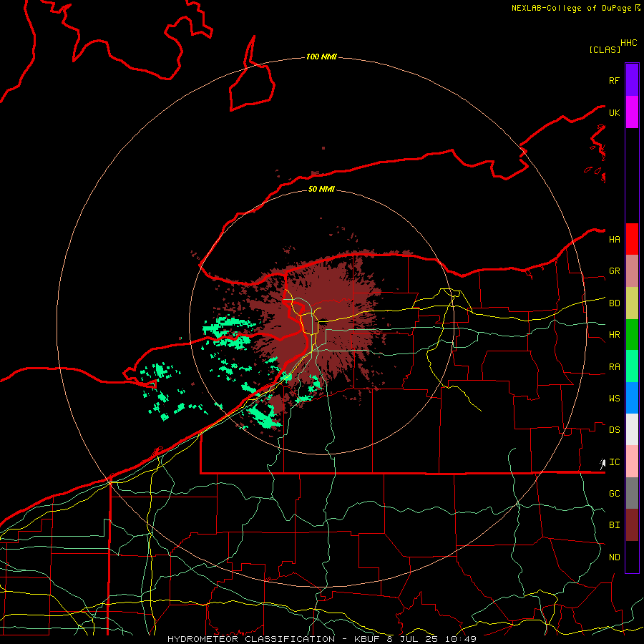Select the light pink IC legend swatch

tap(632, 462)
